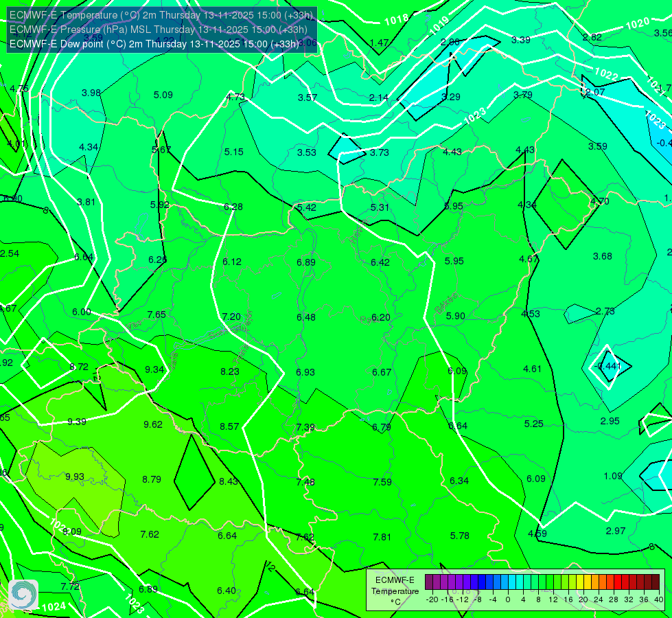Click the 1024 pressure contour label
Viewport: 672px width, 618px height.
54,606
